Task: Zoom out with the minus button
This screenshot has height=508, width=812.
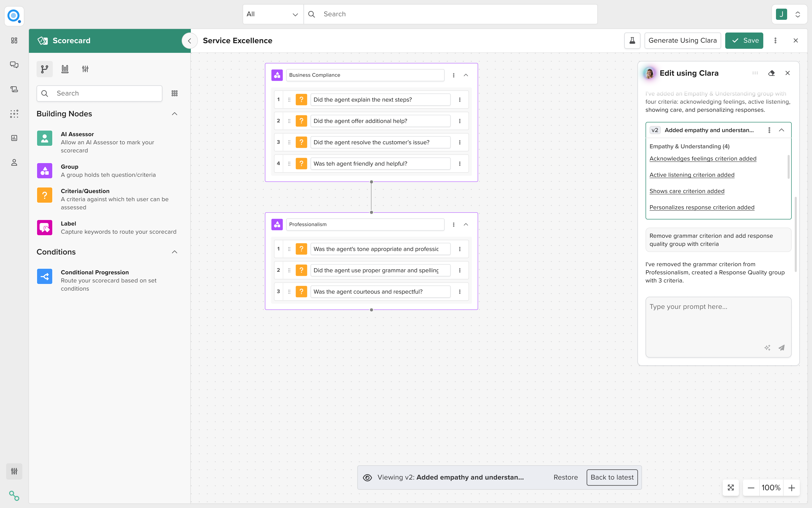Action: click(751, 487)
